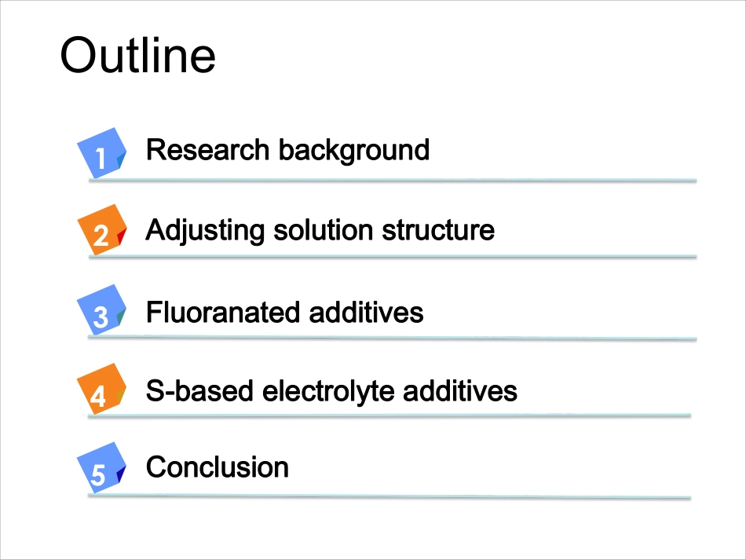Select the Outline slide title
This screenshot has height=560, width=746.
(138, 55)
